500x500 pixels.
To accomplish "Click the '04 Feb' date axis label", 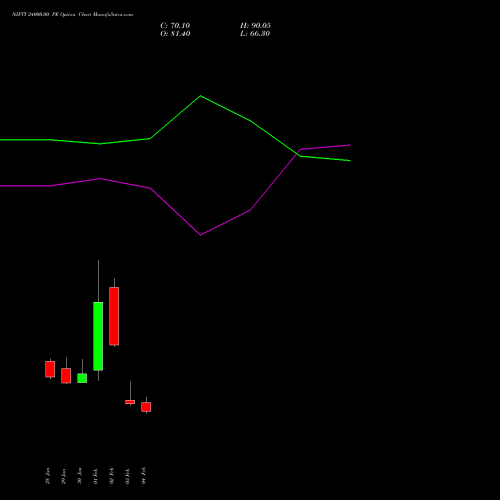I will [144, 476].
